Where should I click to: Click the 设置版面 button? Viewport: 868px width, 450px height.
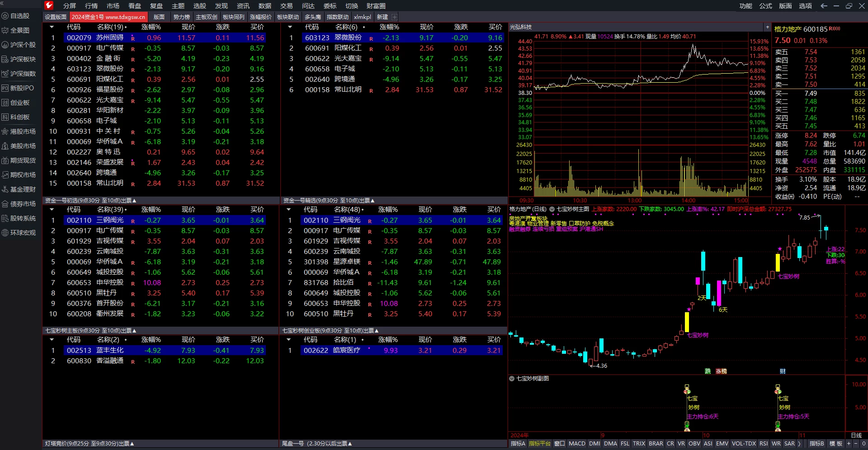56,17
